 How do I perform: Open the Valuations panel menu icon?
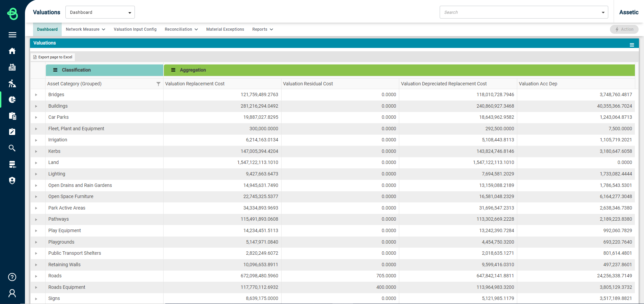click(632, 45)
